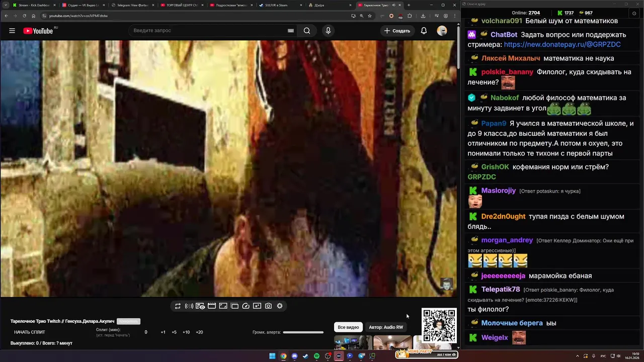
Task: Select the Автор: Audio RW chip
Action: click(386, 327)
